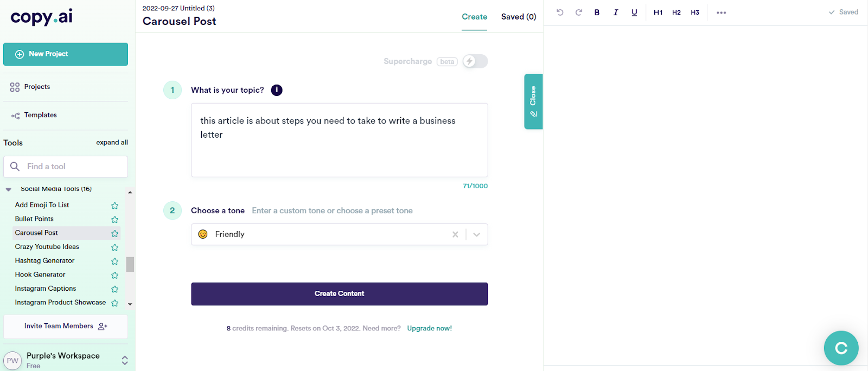Viewport: 868px width, 371px height.
Task: Apply italic formatting in the editor
Action: click(x=616, y=12)
